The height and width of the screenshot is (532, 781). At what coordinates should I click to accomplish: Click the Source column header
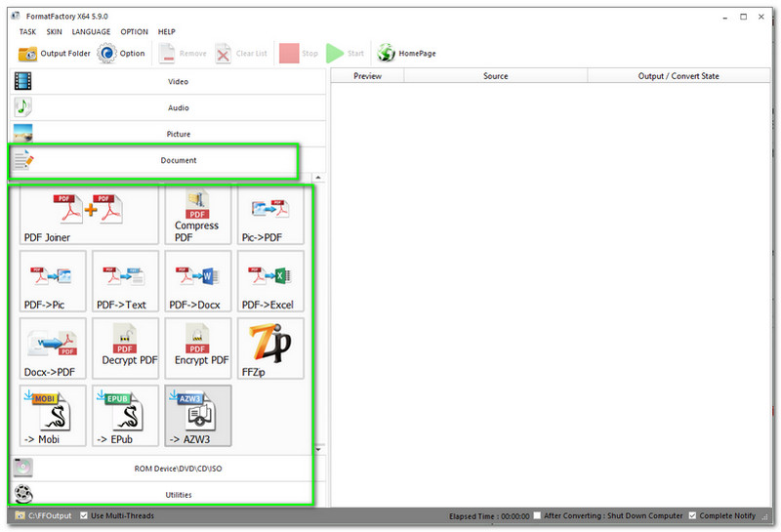tap(496, 76)
